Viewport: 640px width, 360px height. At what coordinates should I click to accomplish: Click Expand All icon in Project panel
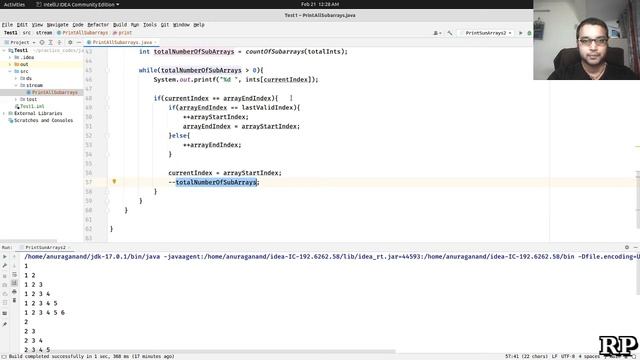point(51,42)
